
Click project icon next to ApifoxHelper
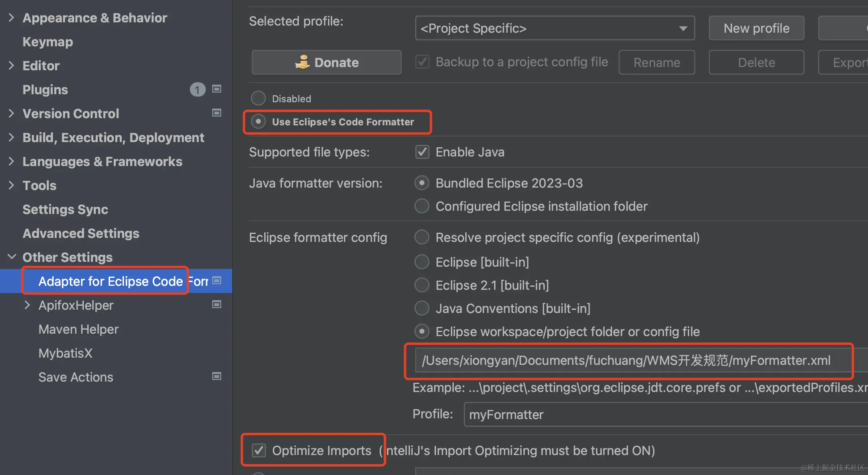217,305
